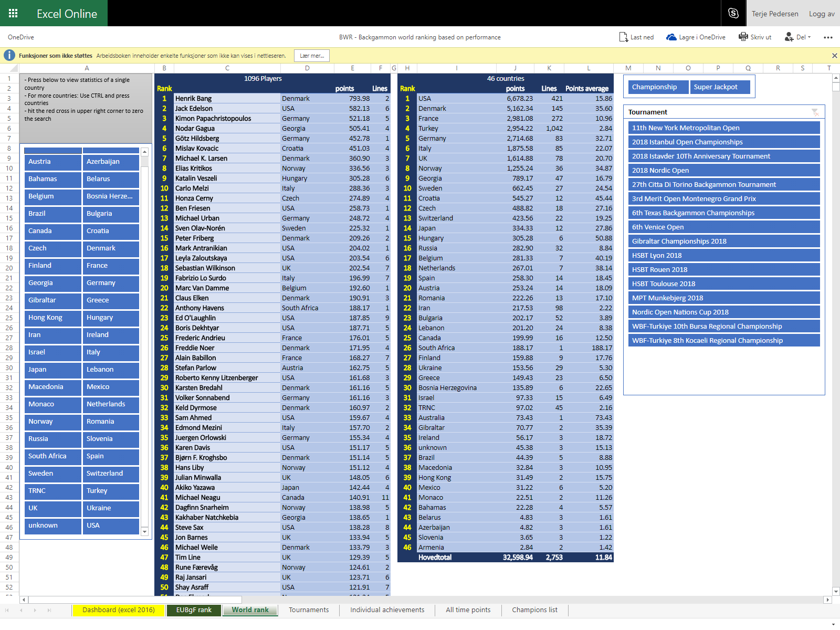Screen dimensions: 840x630
Task: Click the Skype icon in header
Action: pyautogui.click(x=733, y=13)
